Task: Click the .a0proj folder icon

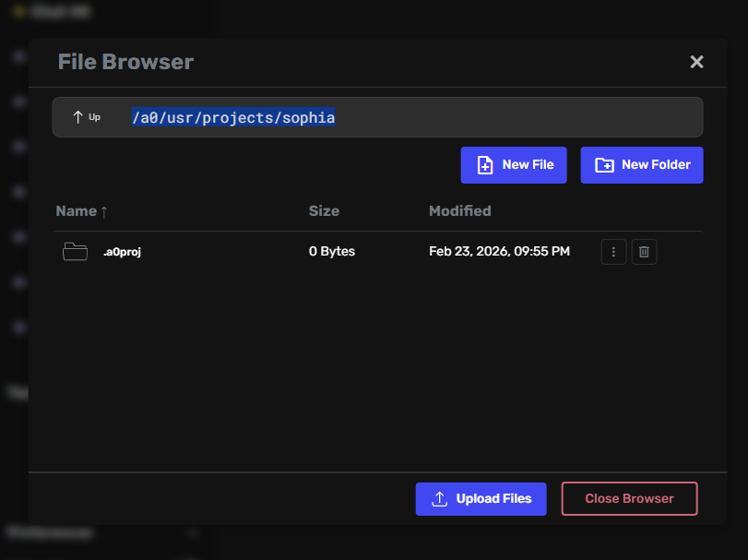Action: tap(76, 252)
